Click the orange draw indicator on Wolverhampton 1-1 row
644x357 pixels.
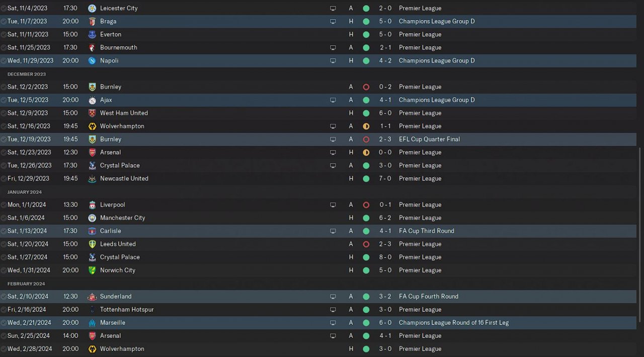tap(366, 126)
